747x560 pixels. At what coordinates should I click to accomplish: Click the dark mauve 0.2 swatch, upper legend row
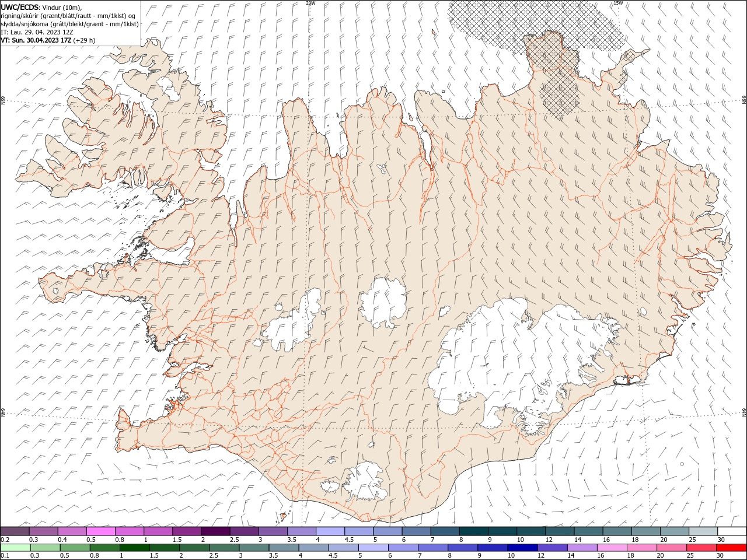tap(15, 531)
